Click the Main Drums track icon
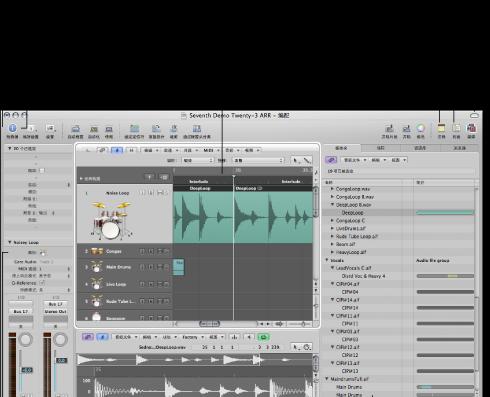The height and width of the screenshot is (397, 490). tap(97, 267)
